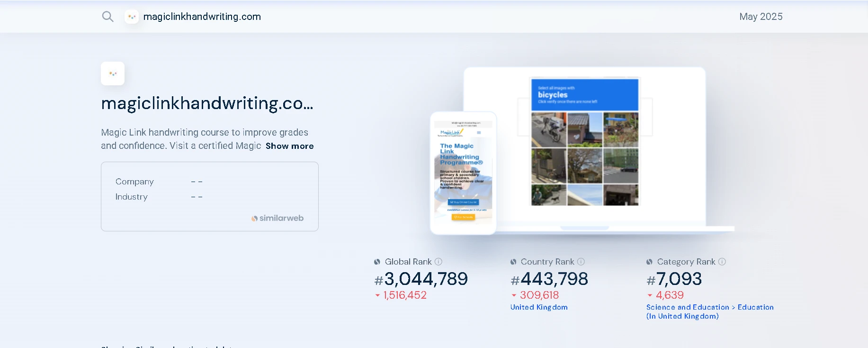The image size is (868, 348).
Task: Expand the description with Show more
Action: click(289, 146)
